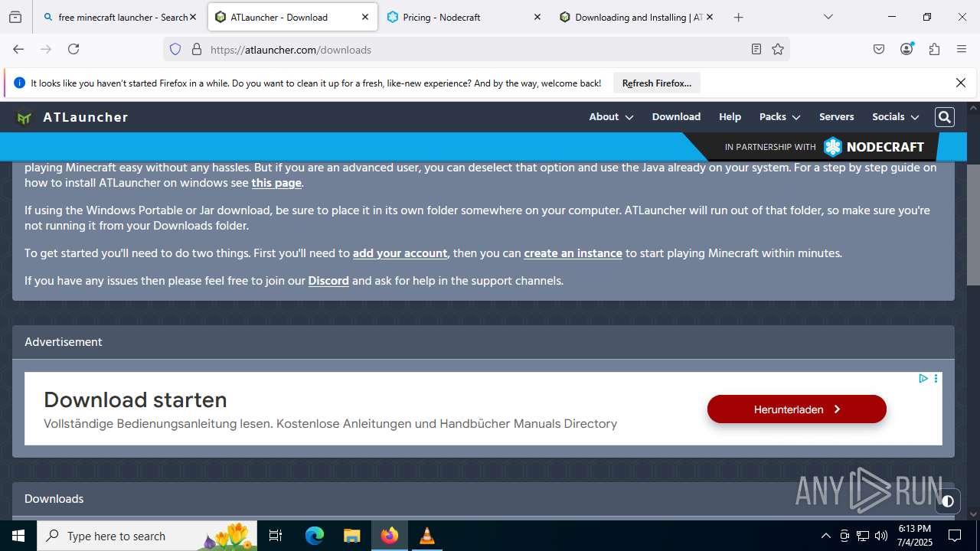Launch Microsoft Edge from the taskbar

pos(315,536)
